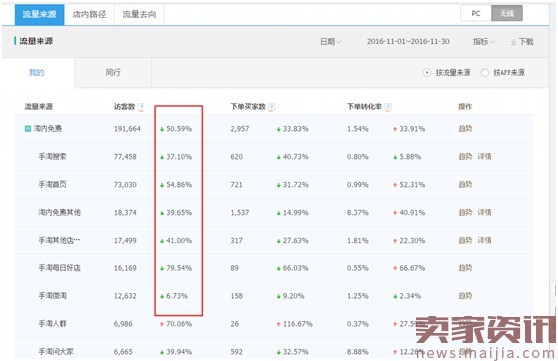
Task: Click buyer count 2,957
Action: click(240, 129)
